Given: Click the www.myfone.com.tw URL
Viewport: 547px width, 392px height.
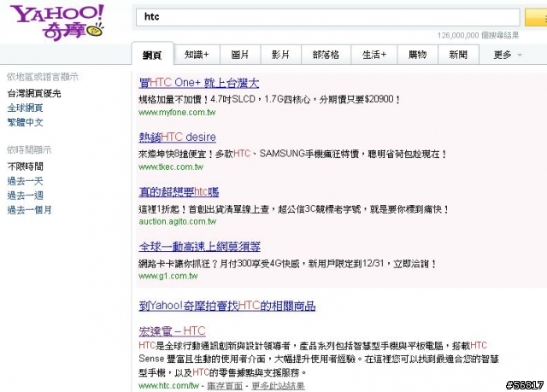Looking at the screenshot, I should pyautogui.click(x=177, y=113).
